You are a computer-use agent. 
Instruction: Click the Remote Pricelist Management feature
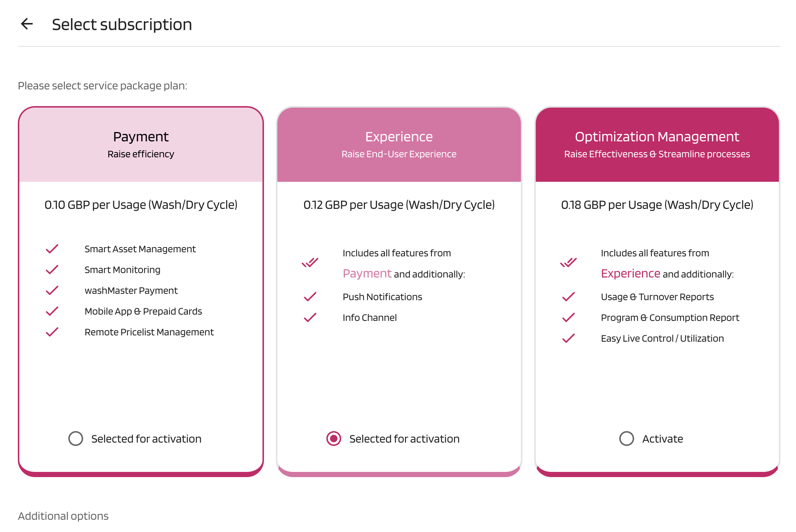[149, 332]
